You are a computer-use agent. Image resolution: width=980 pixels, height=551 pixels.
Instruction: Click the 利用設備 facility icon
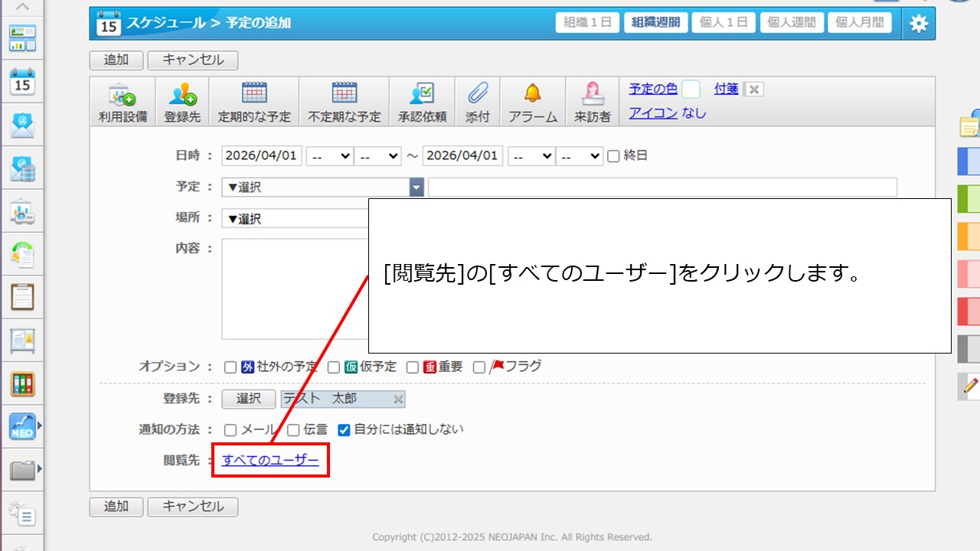point(122,95)
